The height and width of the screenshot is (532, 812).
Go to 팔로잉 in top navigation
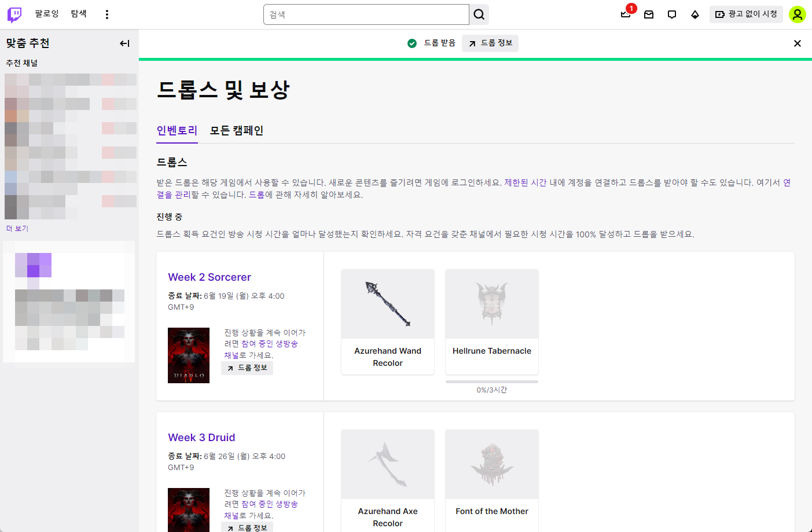[x=47, y=14]
